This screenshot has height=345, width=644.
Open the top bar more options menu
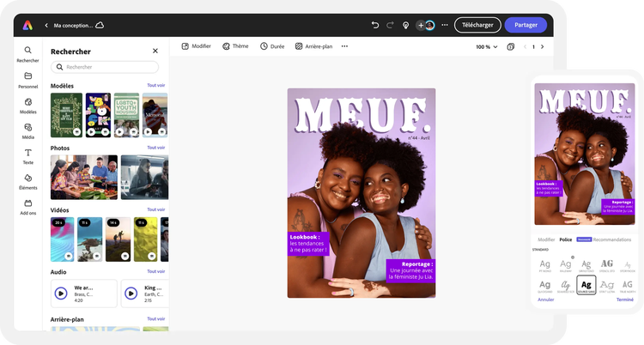[x=445, y=25]
